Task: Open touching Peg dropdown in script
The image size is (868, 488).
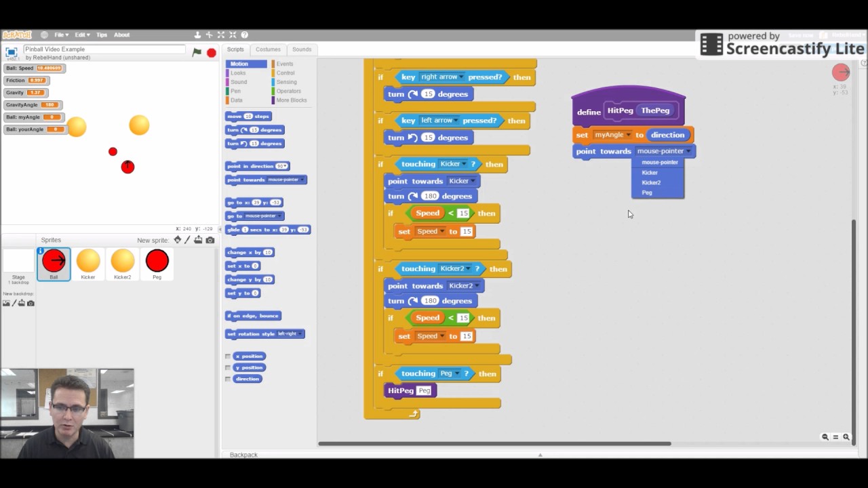Action: coord(449,373)
